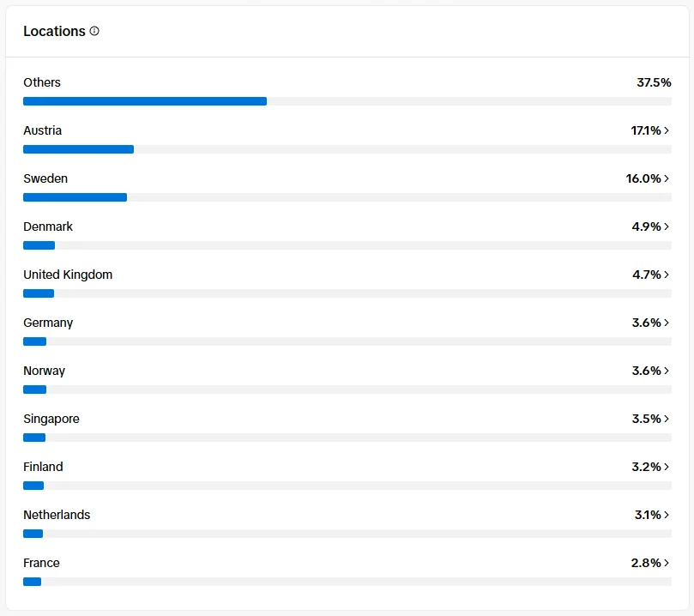Expand the Netherlands row
Viewport: 694px width, 616px height.
pos(668,515)
